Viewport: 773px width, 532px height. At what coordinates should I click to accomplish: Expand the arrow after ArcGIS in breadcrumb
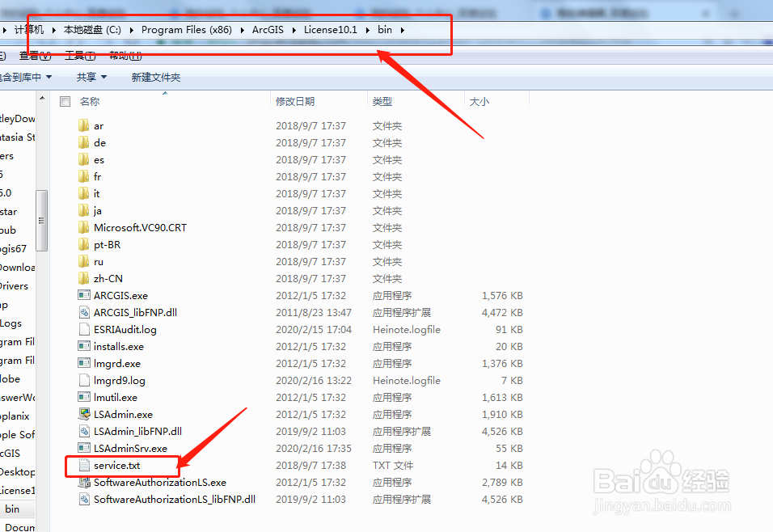point(294,30)
